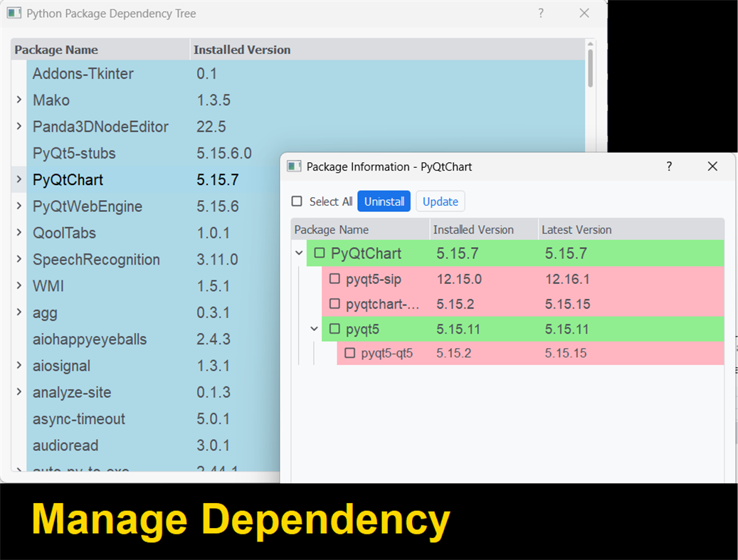The width and height of the screenshot is (738, 560).
Task: Expand PyQtChart in the dependency tree window
Action: click(x=19, y=179)
